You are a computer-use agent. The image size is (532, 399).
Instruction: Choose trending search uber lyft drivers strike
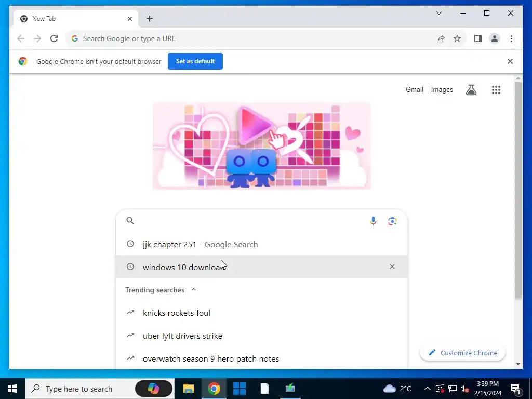pyautogui.click(x=261, y=336)
